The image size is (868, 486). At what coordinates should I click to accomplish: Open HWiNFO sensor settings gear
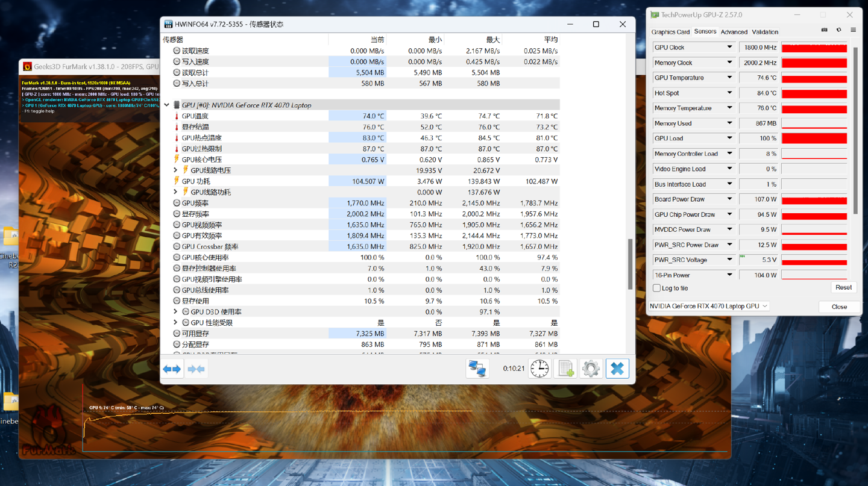coord(591,369)
